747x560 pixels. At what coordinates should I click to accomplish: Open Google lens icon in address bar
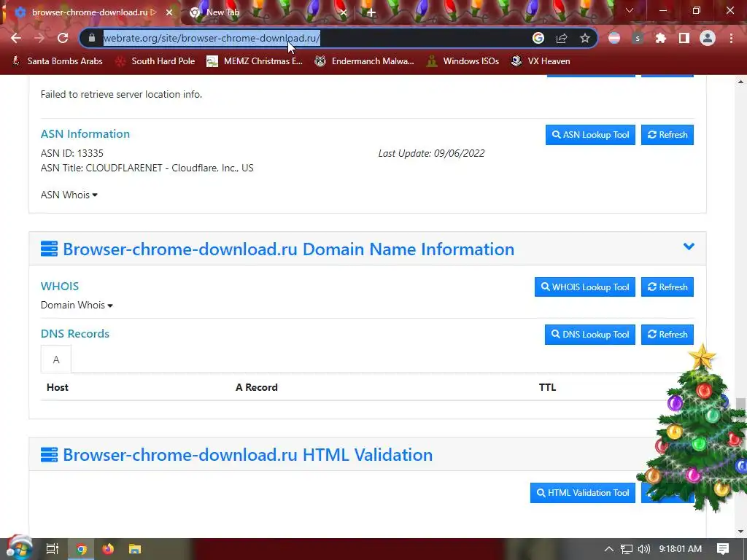point(538,38)
